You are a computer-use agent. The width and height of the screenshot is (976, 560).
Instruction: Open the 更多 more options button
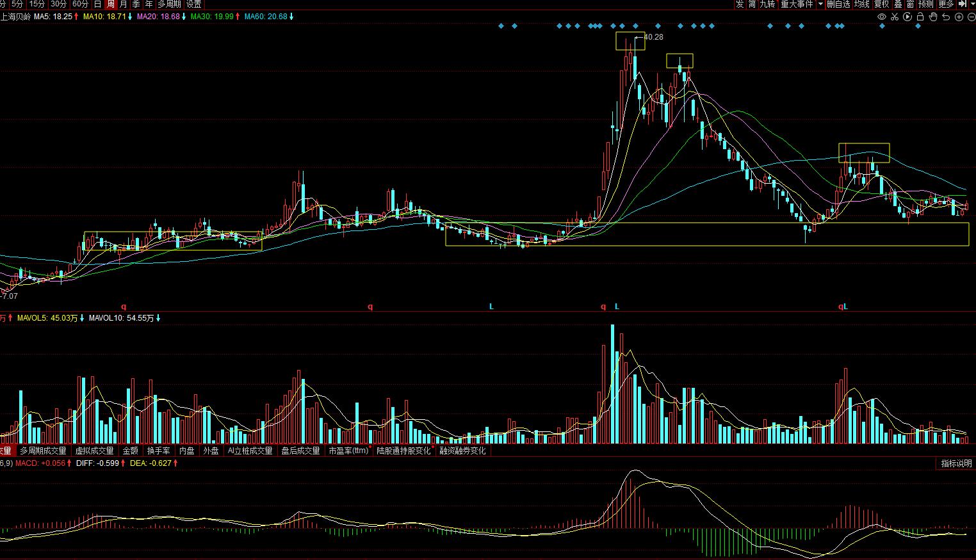point(947,4)
